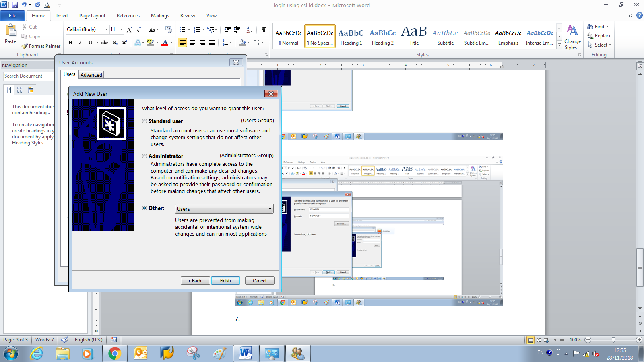
Task: Decrease paragraph indent
Action: [227, 30]
